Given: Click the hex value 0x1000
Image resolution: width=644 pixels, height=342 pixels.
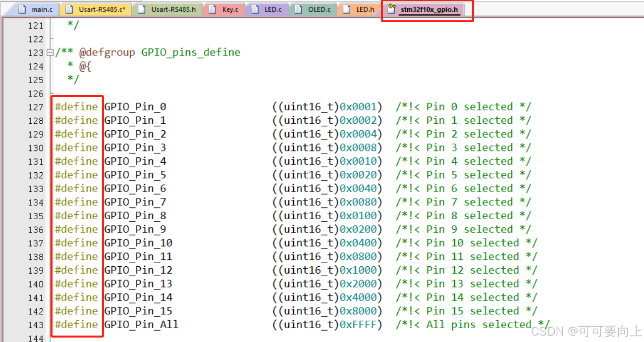Looking at the screenshot, I should [358, 270].
